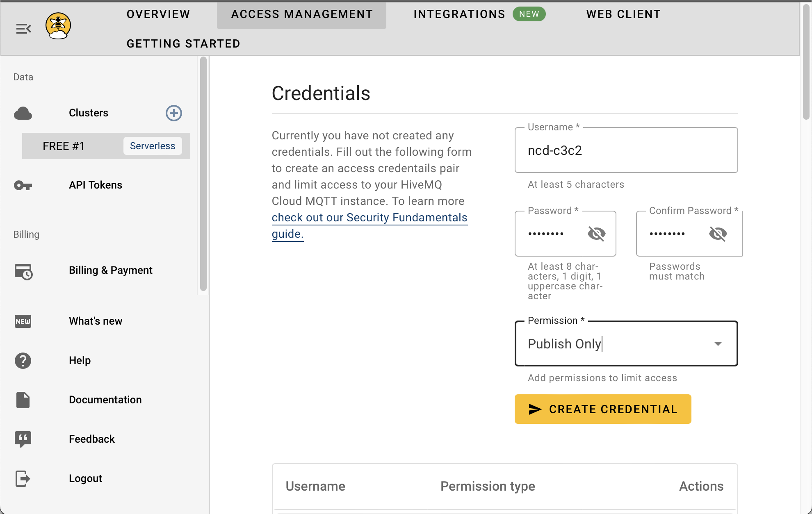Expand the Permission dropdown arrow

pos(718,343)
